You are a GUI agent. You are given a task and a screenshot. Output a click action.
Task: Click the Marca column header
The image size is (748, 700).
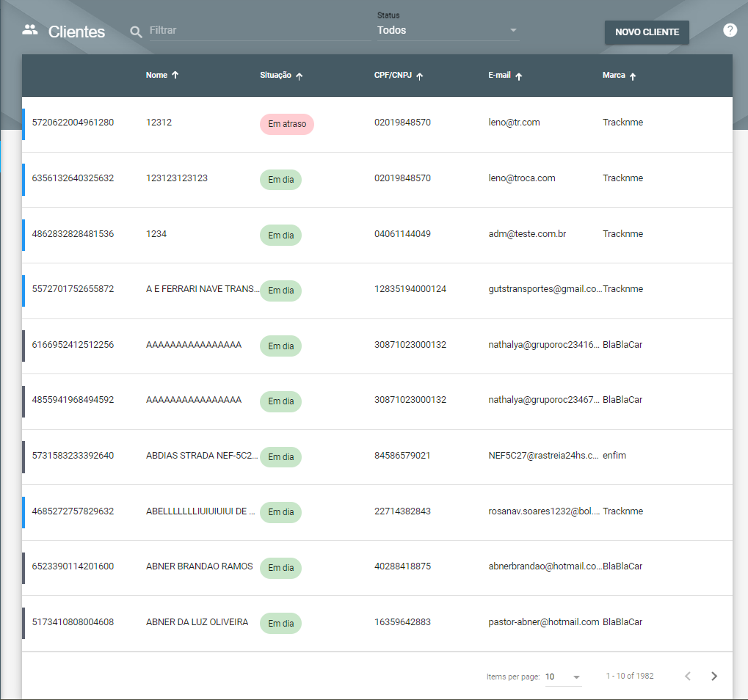tap(614, 75)
